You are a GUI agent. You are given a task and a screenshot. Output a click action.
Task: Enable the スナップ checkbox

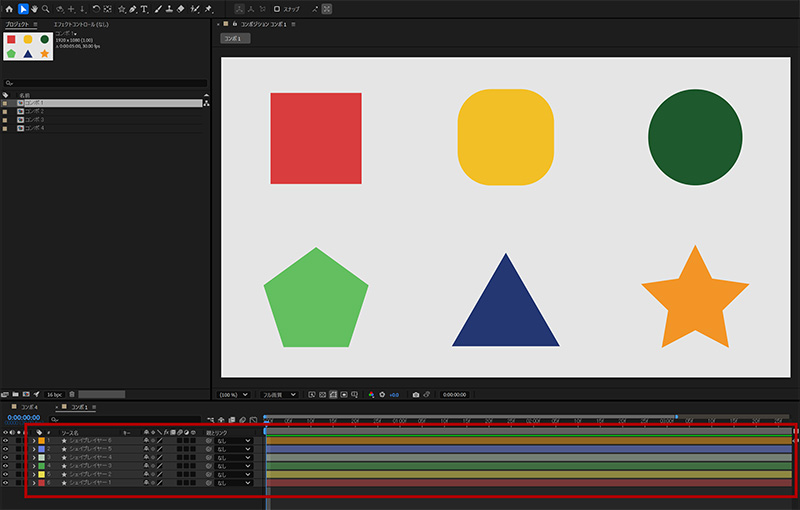(x=277, y=9)
